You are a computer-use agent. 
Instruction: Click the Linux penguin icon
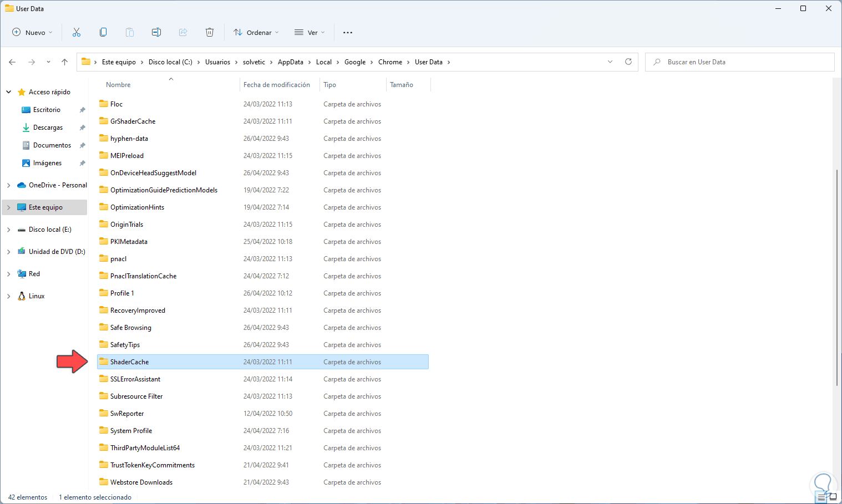[x=22, y=296]
